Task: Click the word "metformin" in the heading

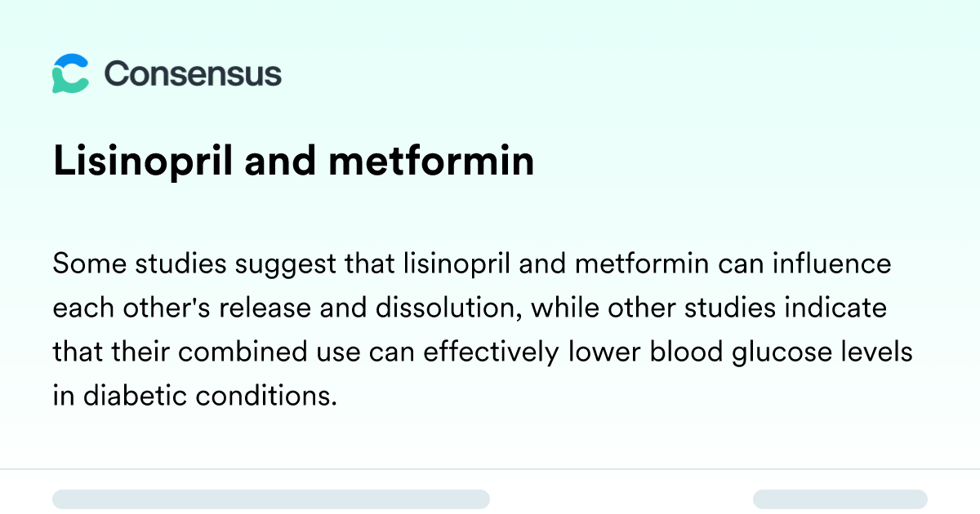Action: tap(432, 162)
